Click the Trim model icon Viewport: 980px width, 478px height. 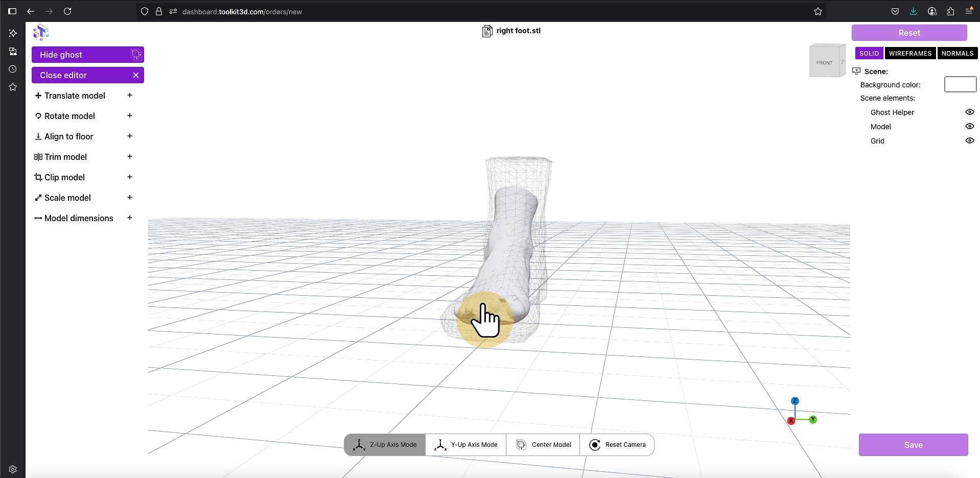point(38,157)
